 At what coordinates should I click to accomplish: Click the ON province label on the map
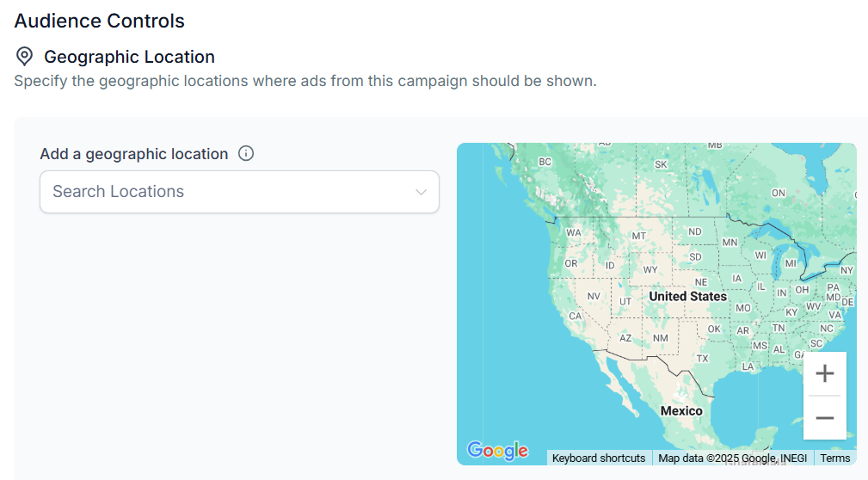pos(779,194)
